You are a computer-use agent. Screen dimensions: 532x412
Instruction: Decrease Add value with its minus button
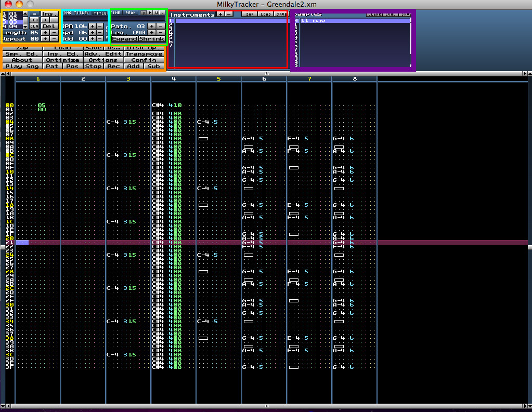100,38
